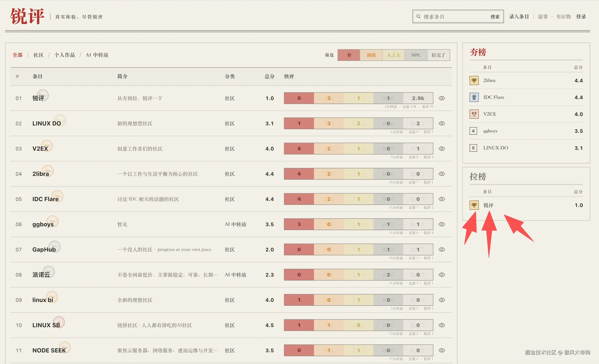Open ggboys in the 夯榜 sidebar
The width and height of the screenshot is (599, 364).
(x=490, y=131)
